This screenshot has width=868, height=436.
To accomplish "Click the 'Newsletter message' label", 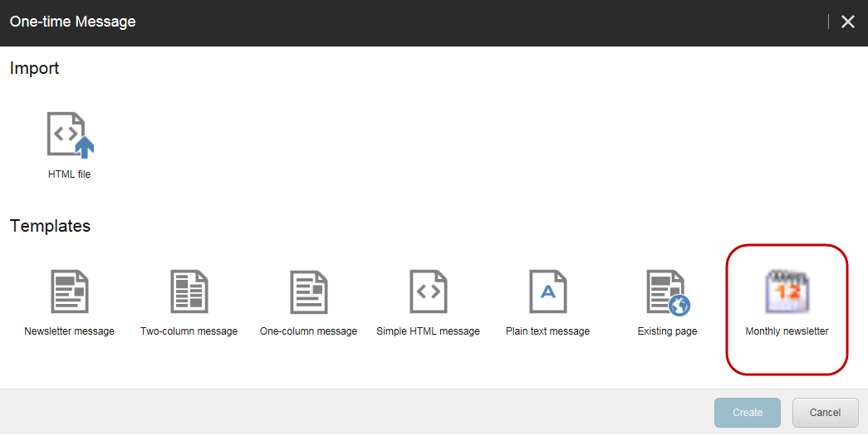I will pos(70,331).
